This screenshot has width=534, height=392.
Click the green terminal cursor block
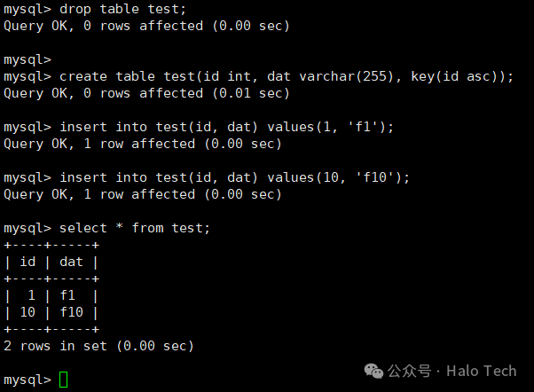(x=63, y=380)
